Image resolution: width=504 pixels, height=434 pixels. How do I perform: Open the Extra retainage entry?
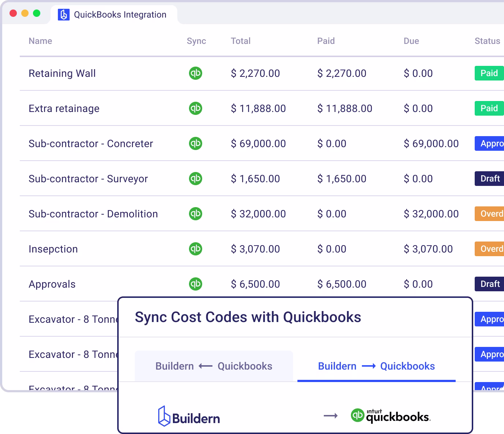64,109
